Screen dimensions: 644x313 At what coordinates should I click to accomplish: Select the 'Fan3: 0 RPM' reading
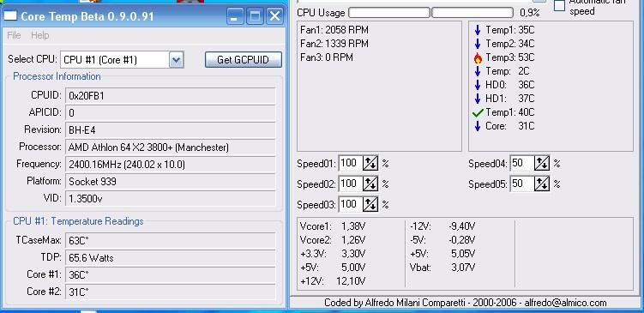point(327,57)
